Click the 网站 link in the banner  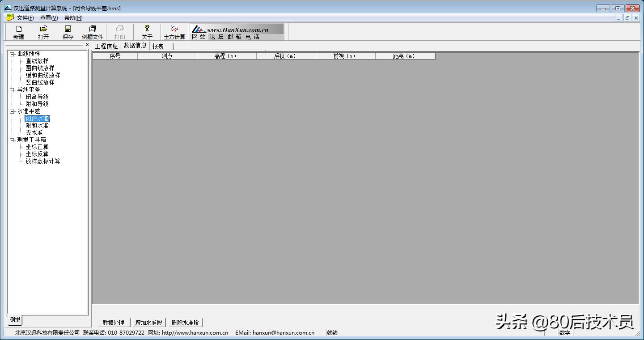[199, 37]
